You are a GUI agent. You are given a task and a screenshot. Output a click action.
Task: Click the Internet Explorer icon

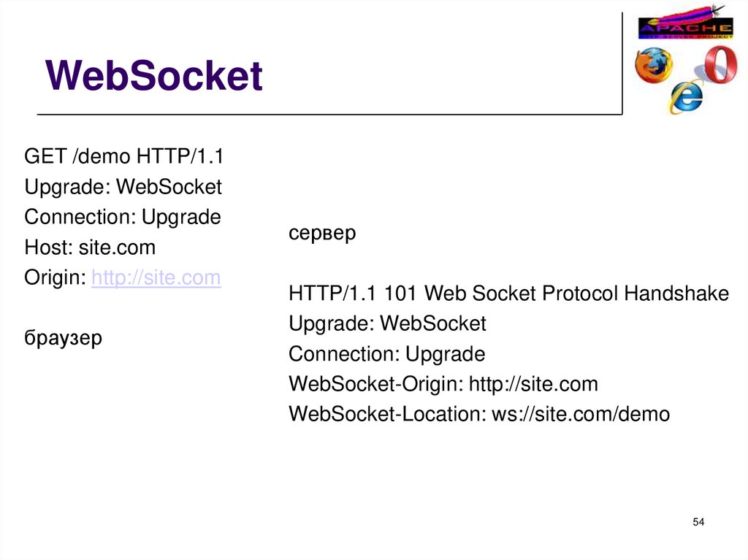pyautogui.click(x=687, y=94)
